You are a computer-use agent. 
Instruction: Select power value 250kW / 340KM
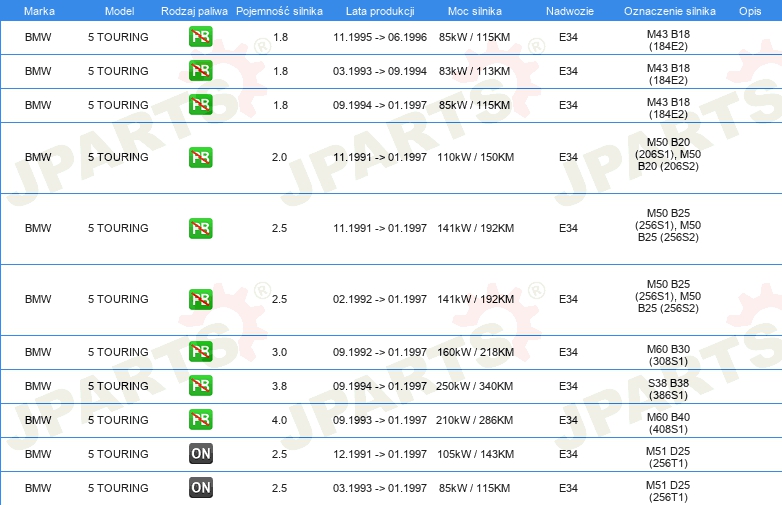(x=475, y=386)
